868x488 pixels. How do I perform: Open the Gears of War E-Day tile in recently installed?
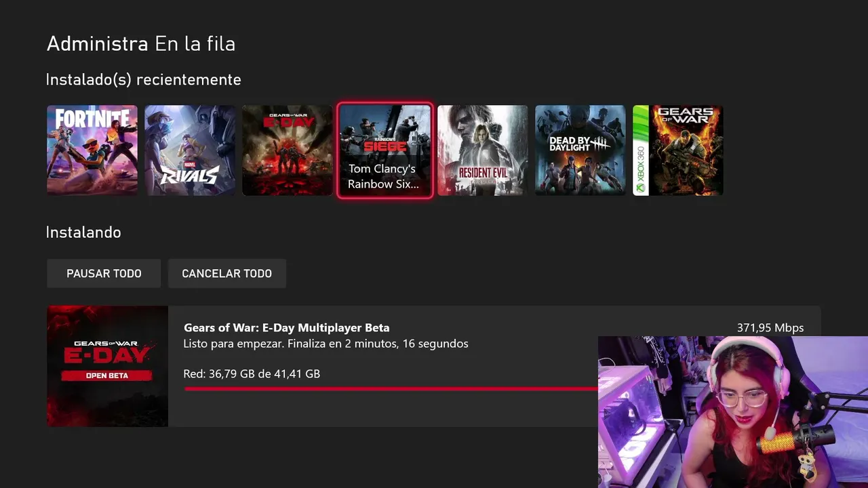(288, 150)
